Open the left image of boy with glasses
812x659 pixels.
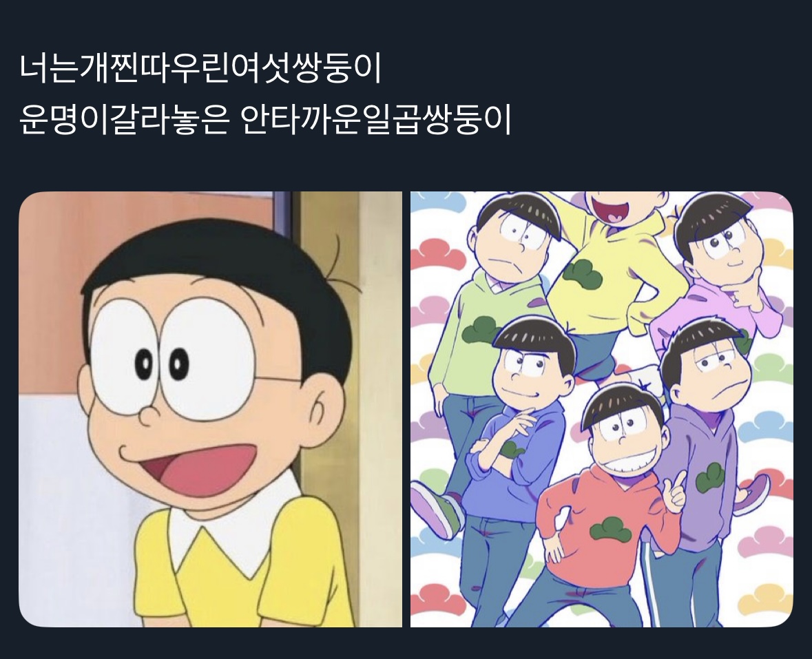point(210,409)
